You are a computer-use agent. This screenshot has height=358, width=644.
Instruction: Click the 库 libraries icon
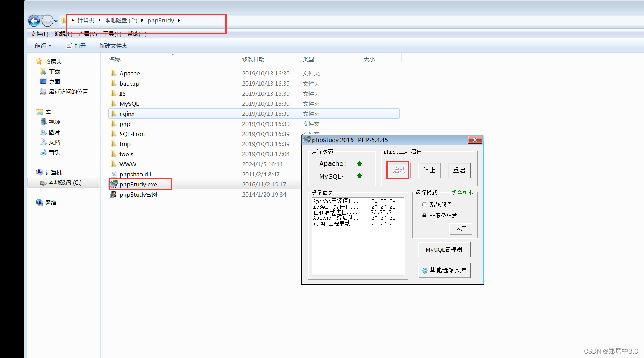coord(40,112)
